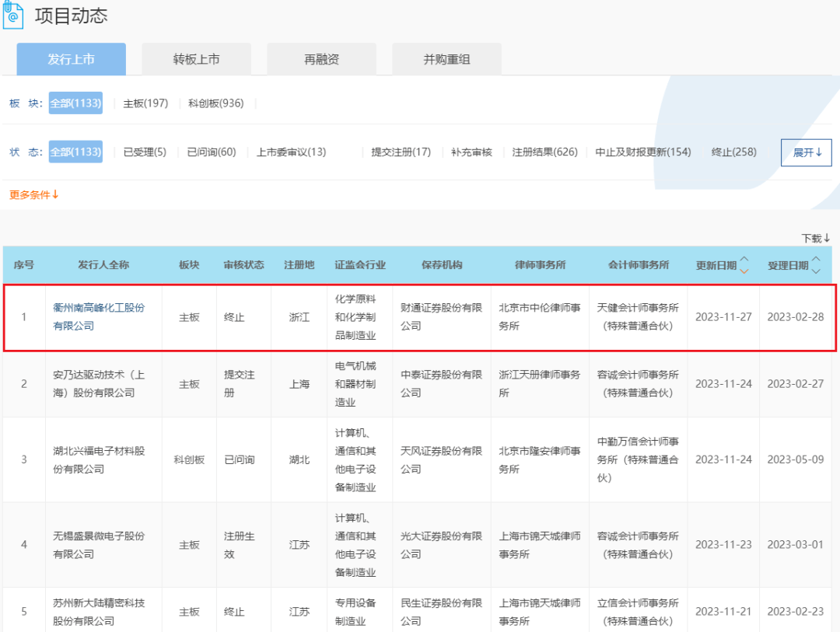Click the ascending sort arrow on 受理日期 column
Image resolution: width=840 pixels, height=632 pixels.
point(815,260)
